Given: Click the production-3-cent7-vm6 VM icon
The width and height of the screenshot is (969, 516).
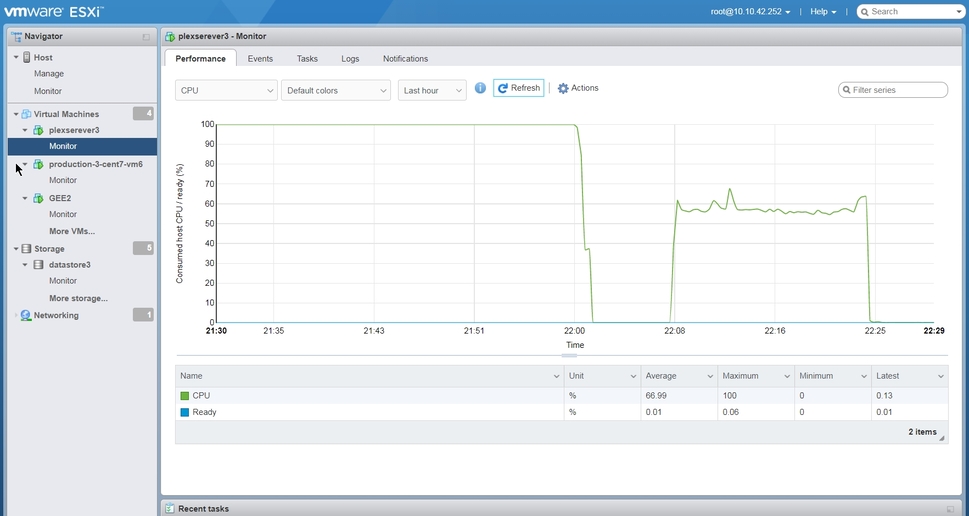Looking at the screenshot, I should (38, 164).
